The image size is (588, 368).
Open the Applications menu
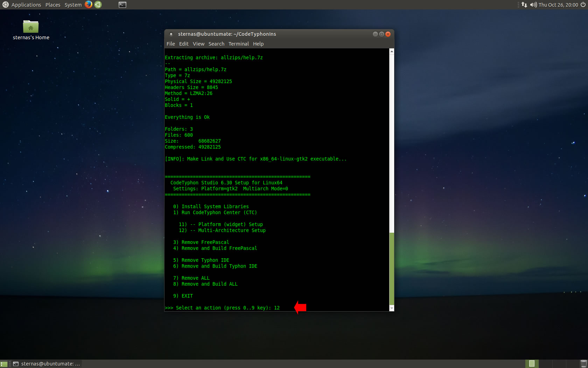[26, 5]
